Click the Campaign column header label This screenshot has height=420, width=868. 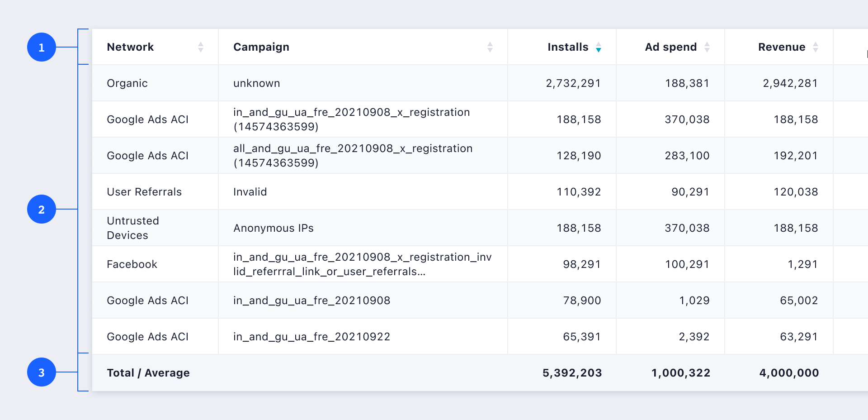261,47
